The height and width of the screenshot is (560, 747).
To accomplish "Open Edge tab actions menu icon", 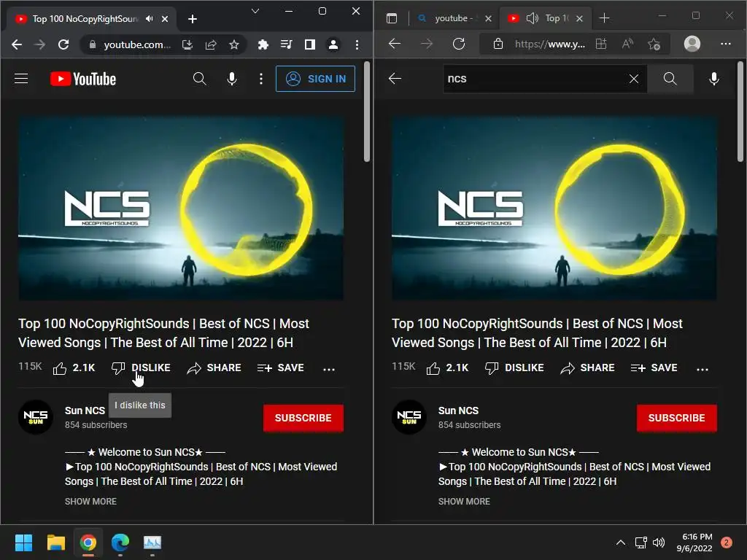I will [392, 18].
